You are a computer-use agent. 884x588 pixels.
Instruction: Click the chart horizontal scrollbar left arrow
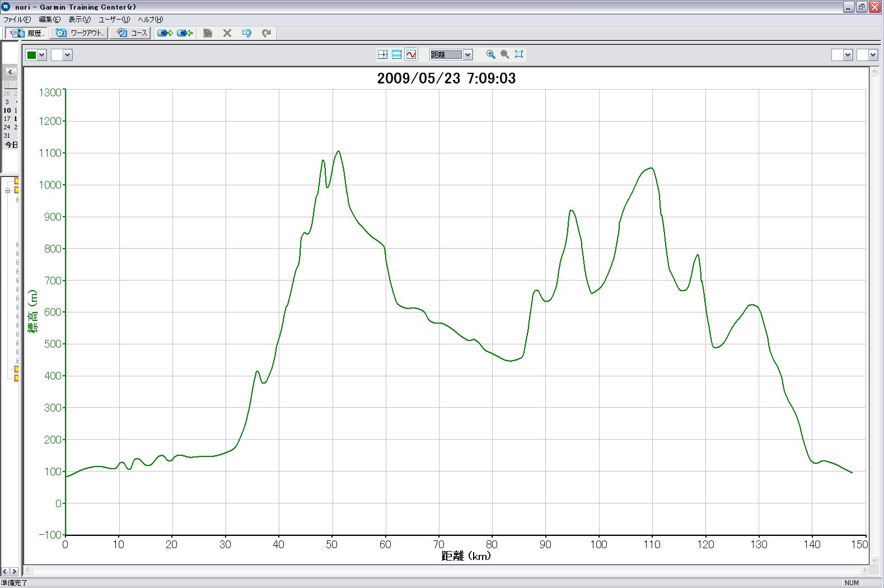click(27, 570)
